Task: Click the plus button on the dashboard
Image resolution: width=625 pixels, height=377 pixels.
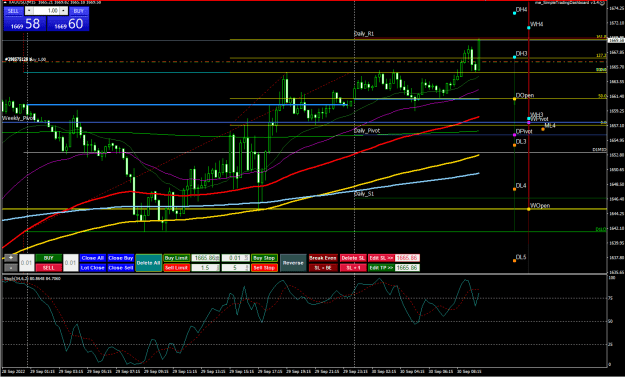Action: tap(11, 258)
